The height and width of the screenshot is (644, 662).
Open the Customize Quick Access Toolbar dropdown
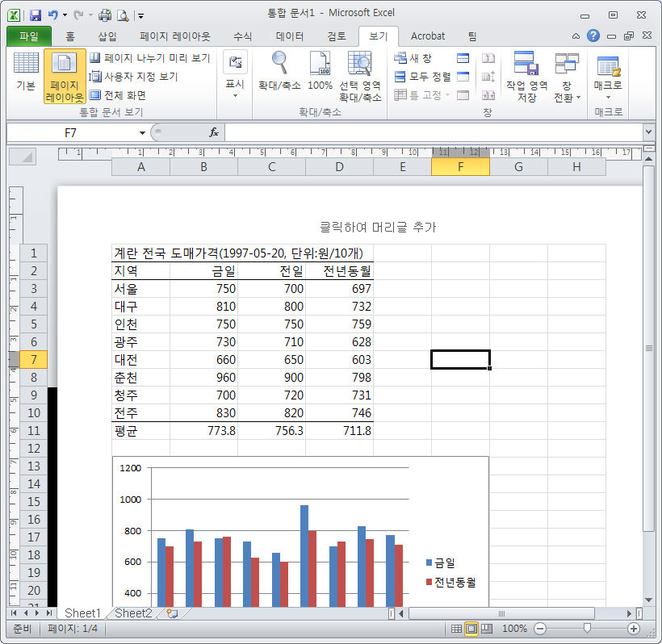coord(141,16)
